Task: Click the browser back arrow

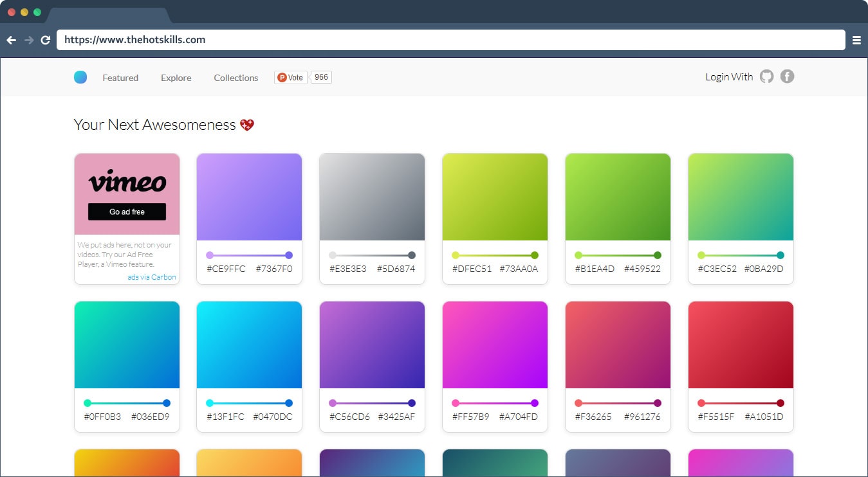Action: point(11,40)
